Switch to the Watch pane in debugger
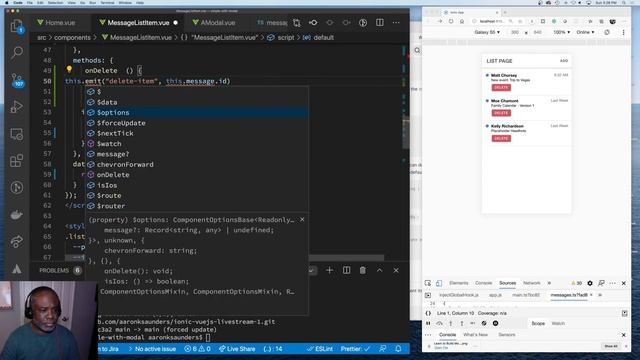 click(558, 323)
